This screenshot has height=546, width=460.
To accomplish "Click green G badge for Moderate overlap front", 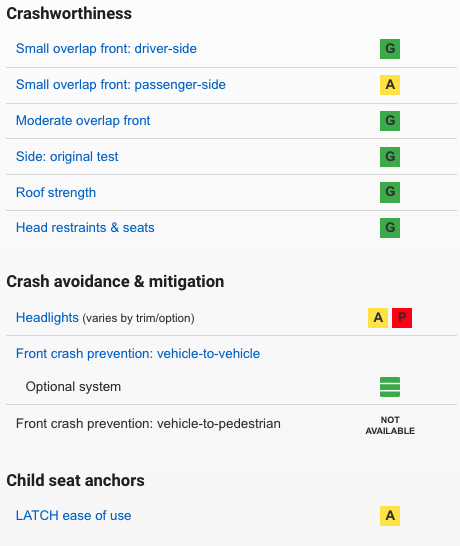I will coord(390,121).
